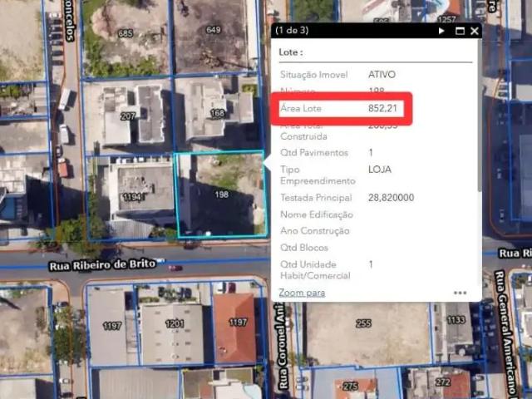Click the 'Rua General Americano' street label
This screenshot has height=399, width=532.
click(x=506, y=332)
